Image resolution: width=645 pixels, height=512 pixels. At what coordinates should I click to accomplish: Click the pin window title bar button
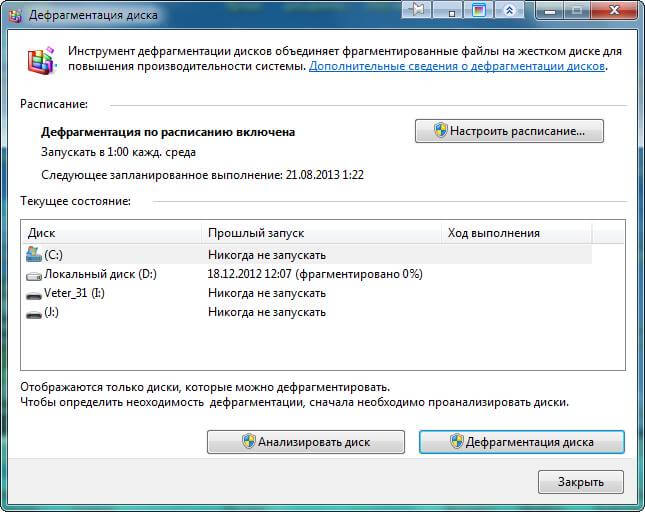[416, 9]
